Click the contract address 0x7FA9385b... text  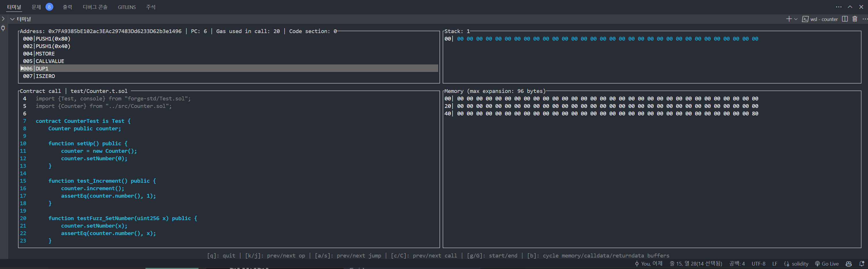(115, 31)
